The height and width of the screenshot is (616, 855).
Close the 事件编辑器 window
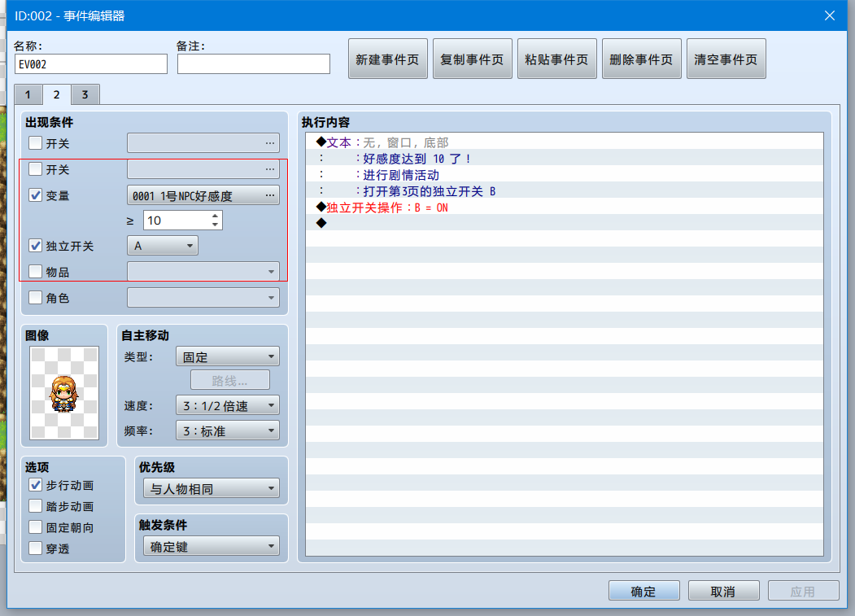pos(829,15)
